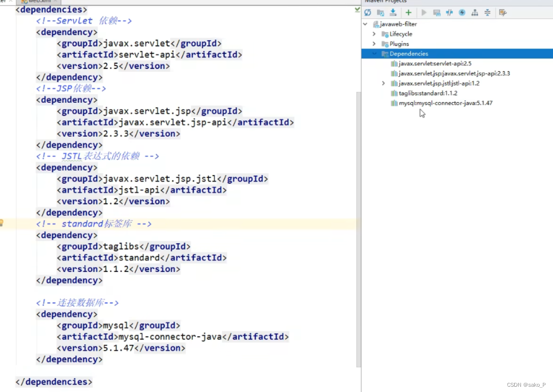Click the artifactId jstl-api line
This screenshot has width=553, height=392.
click(x=142, y=190)
